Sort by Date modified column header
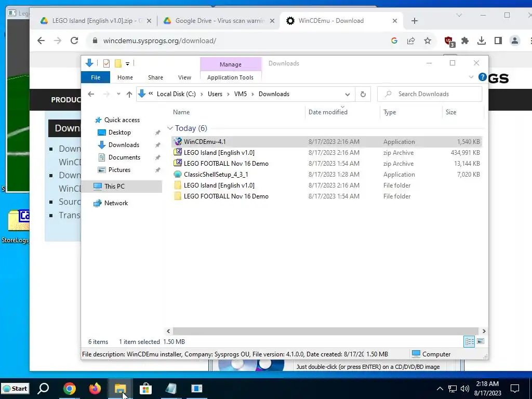 coord(328,112)
